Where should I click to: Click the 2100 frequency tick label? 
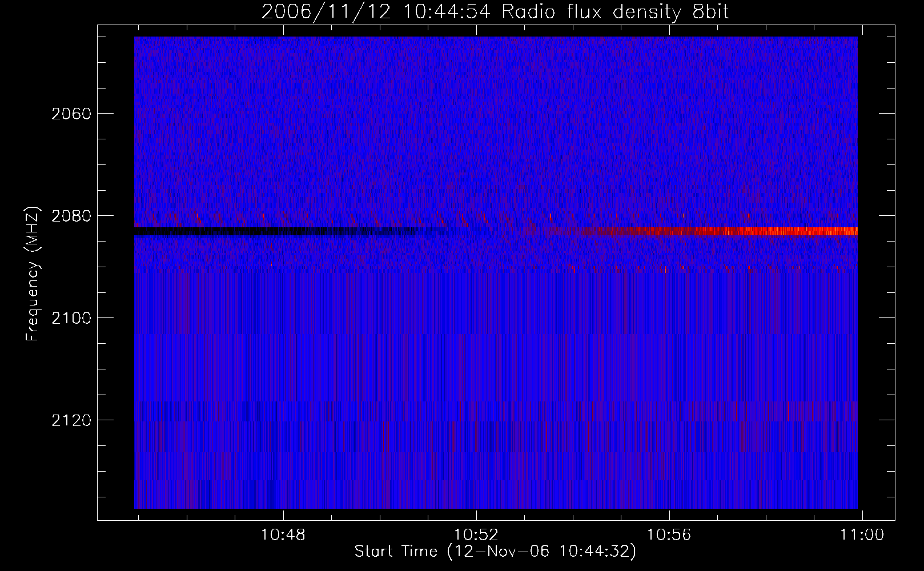pos(71,318)
